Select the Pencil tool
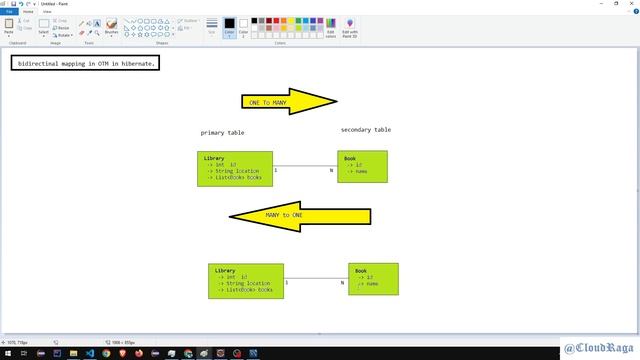 (82, 24)
